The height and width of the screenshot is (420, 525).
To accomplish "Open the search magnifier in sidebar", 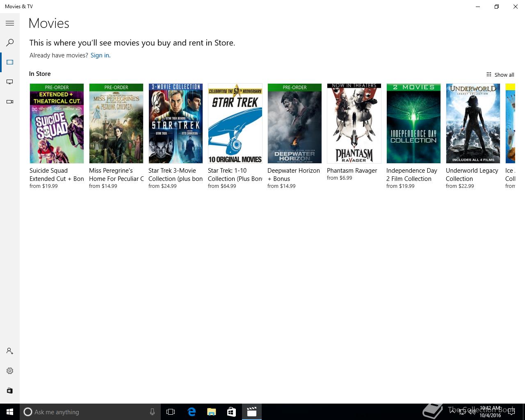I will [10, 43].
